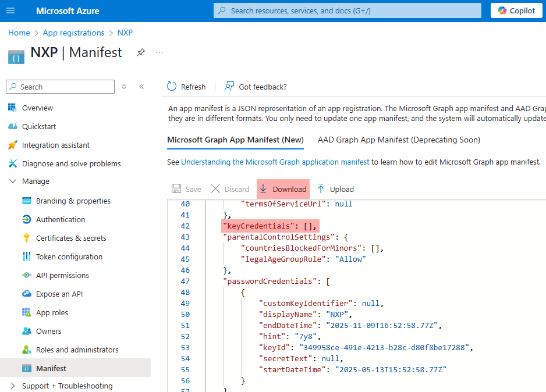Open more options via the ellipsis
This screenshot has width=546, height=392.
[159, 52]
